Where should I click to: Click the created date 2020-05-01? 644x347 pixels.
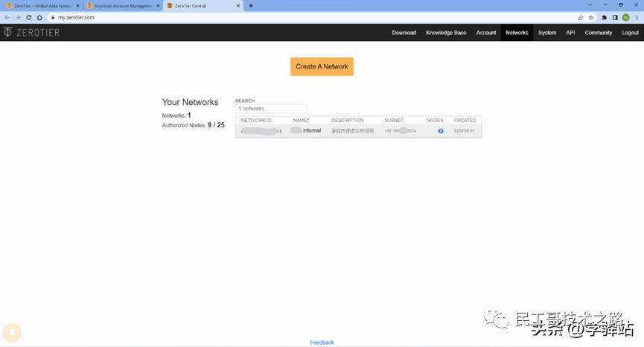click(x=464, y=131)
